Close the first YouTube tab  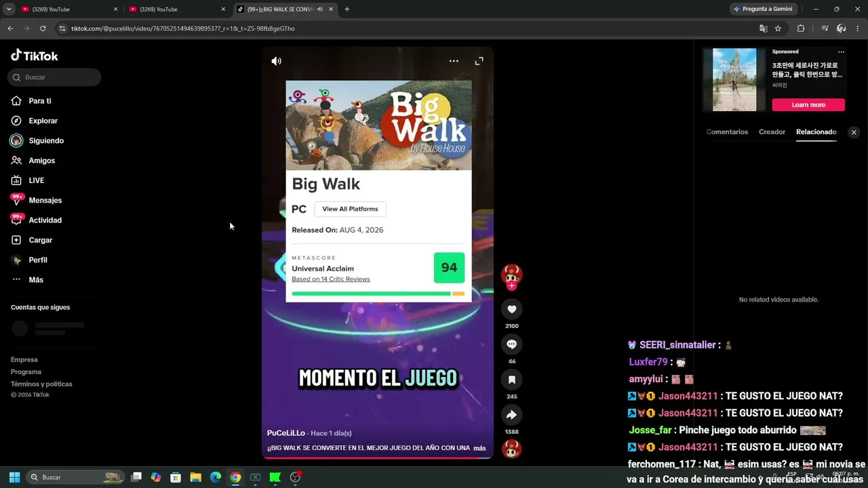point(115,9)
